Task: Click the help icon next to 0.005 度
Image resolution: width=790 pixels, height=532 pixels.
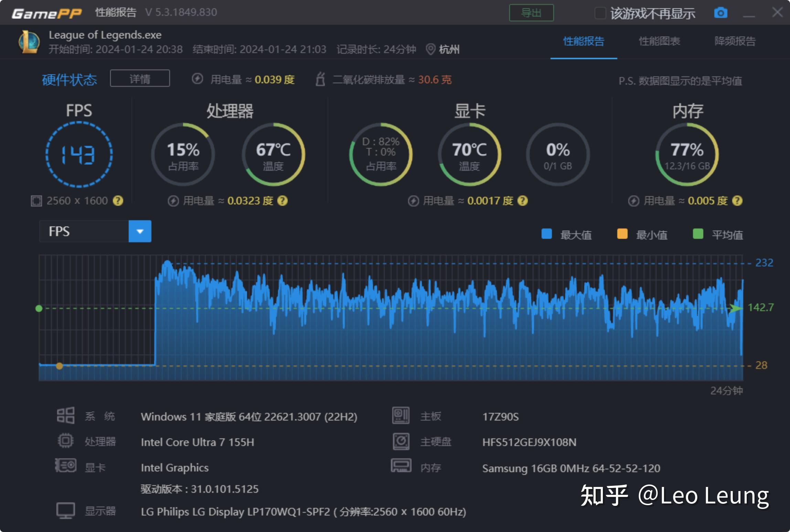Action: (x=737, y=201)
